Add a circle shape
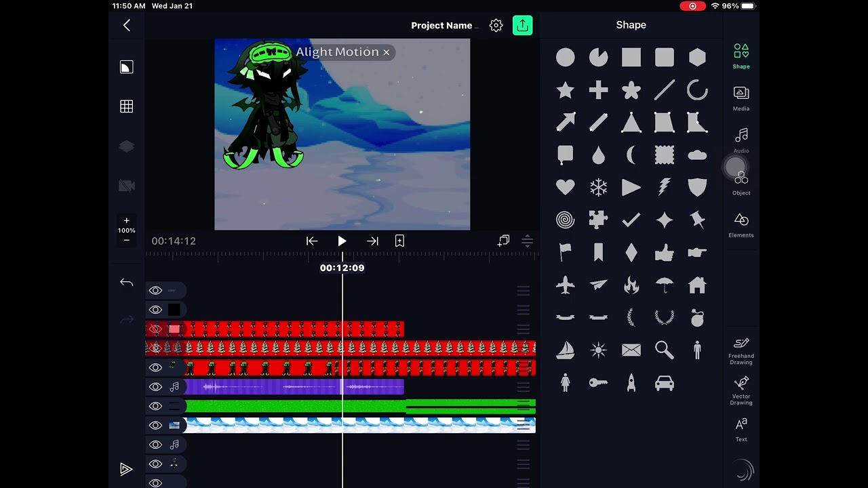The width and height of the screenshot is (868, 488). [x=565, y=58]
